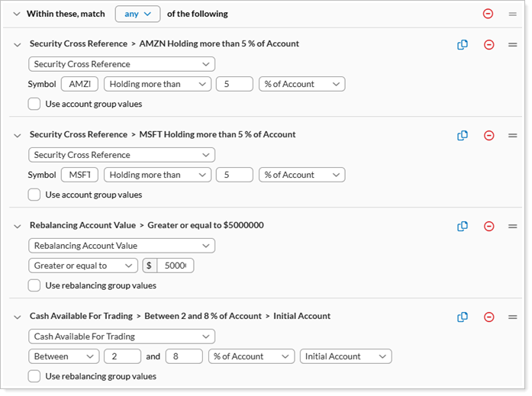Viewport: 532px width, 396px height.
Task: Open the match 'any' dropdown
Action: tap(137, 14)
